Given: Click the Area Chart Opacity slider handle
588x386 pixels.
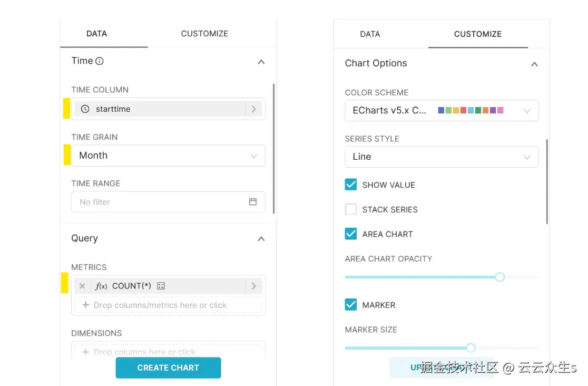Looking at the screenshot, I should coord(499,277).
